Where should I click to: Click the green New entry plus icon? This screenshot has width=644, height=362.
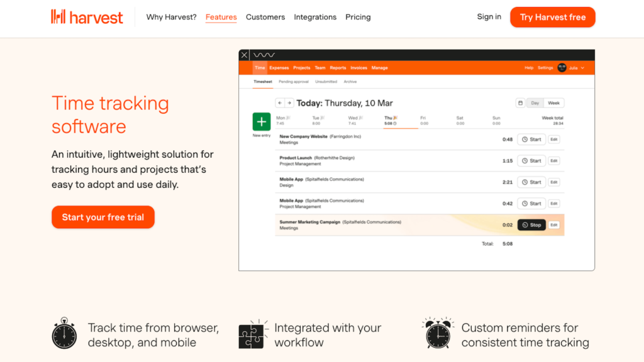[261, 122]
